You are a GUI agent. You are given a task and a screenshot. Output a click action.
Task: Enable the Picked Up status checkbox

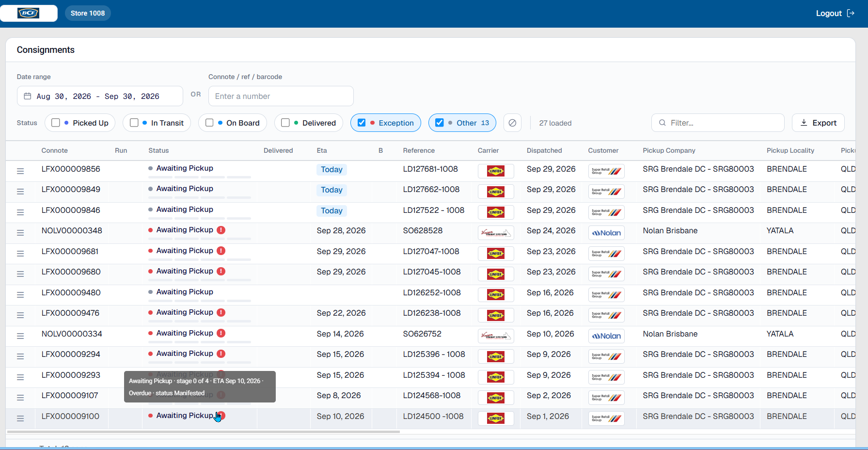coord(56,123)
